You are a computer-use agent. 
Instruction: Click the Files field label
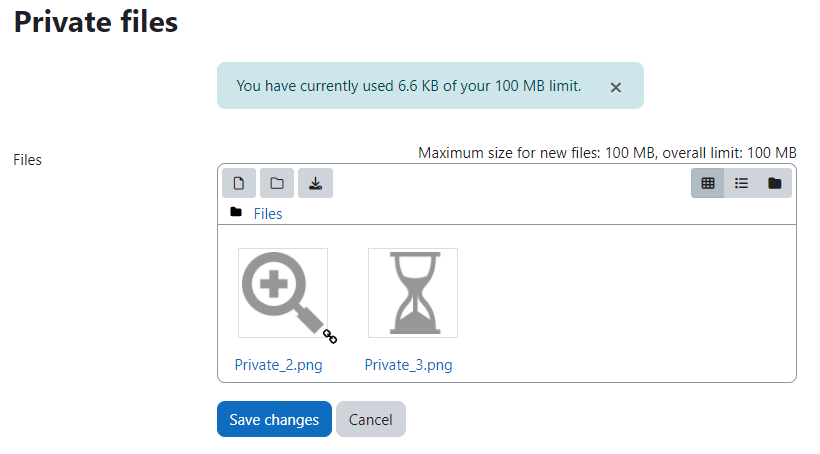pyautogui.click(x=27, y=160)
